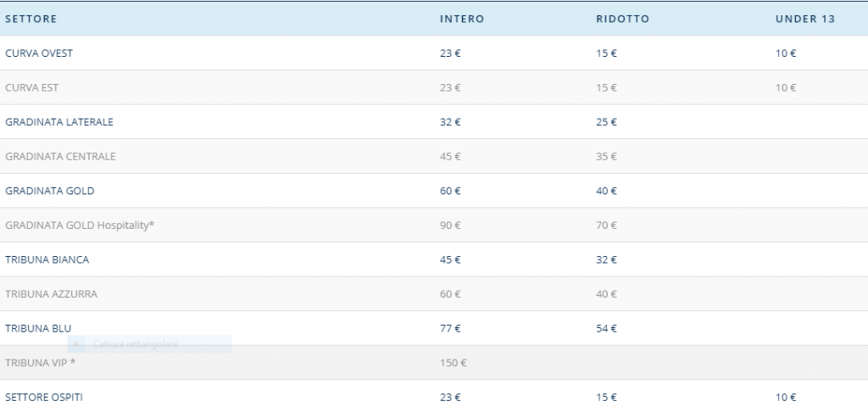The image size is (868, 412).
Task: Select GRADINATA GOLD Hospitality* sector
Action: 80,225
